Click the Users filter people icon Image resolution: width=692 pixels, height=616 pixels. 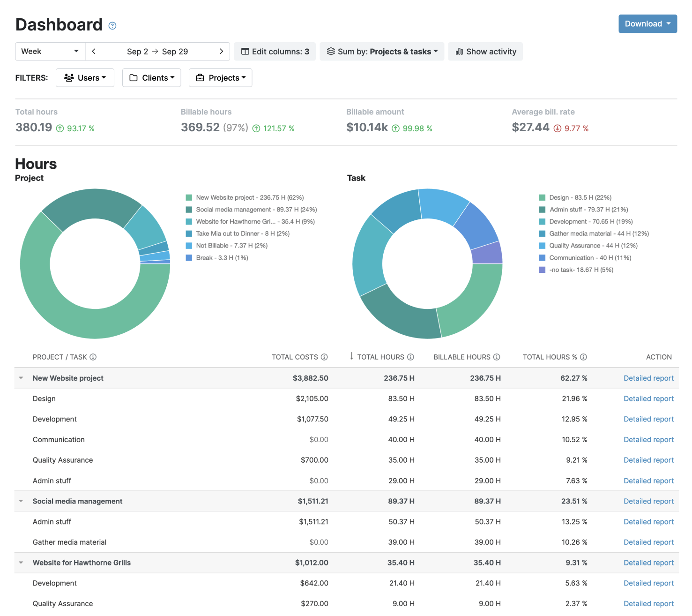pyautogui.click(x=69, y=77)
